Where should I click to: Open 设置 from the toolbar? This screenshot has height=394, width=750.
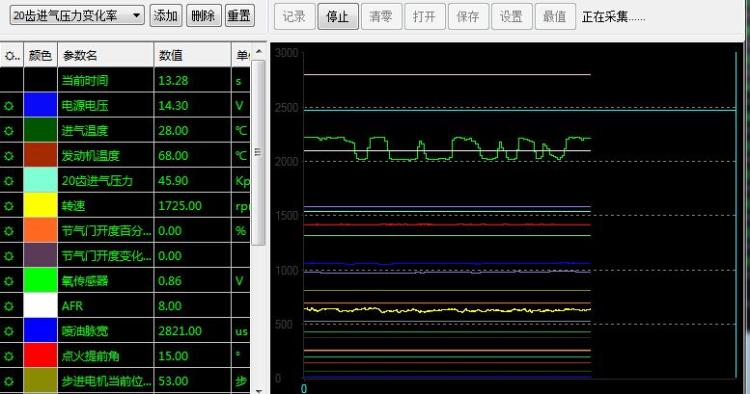click(511, 17)
